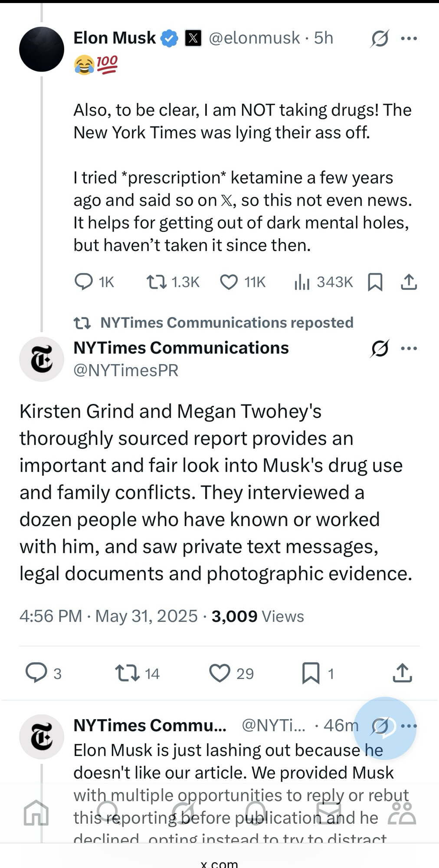Reply to Elon Musk's ketamine post

84,282
